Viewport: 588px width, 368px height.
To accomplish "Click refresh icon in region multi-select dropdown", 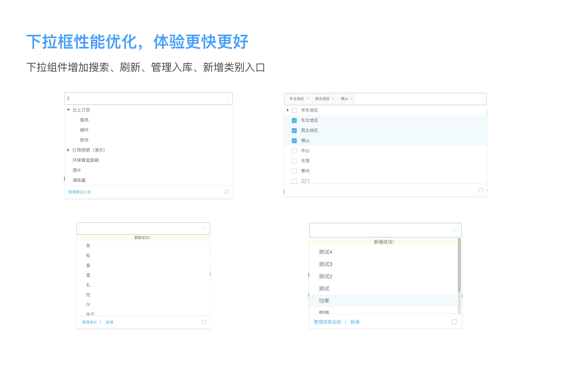I will pyautogui.click(x=481, y=190).
